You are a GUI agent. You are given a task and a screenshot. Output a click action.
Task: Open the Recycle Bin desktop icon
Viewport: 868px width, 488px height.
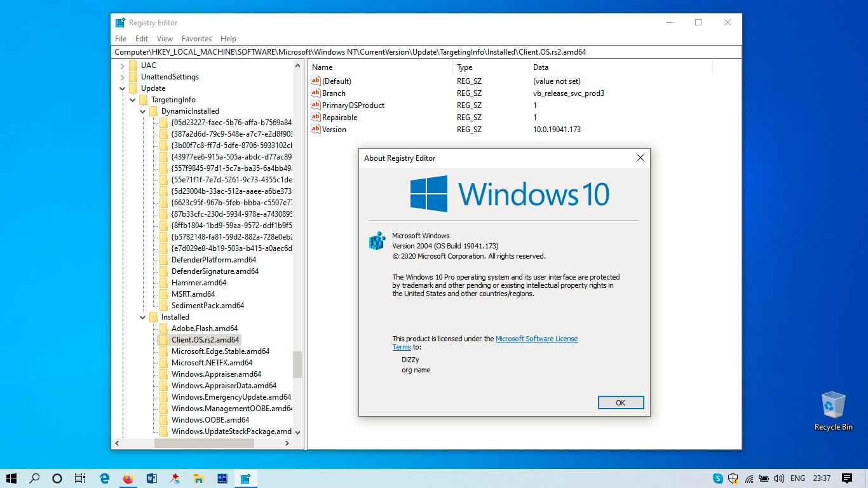pyautogui.click(x=833, y=411)
